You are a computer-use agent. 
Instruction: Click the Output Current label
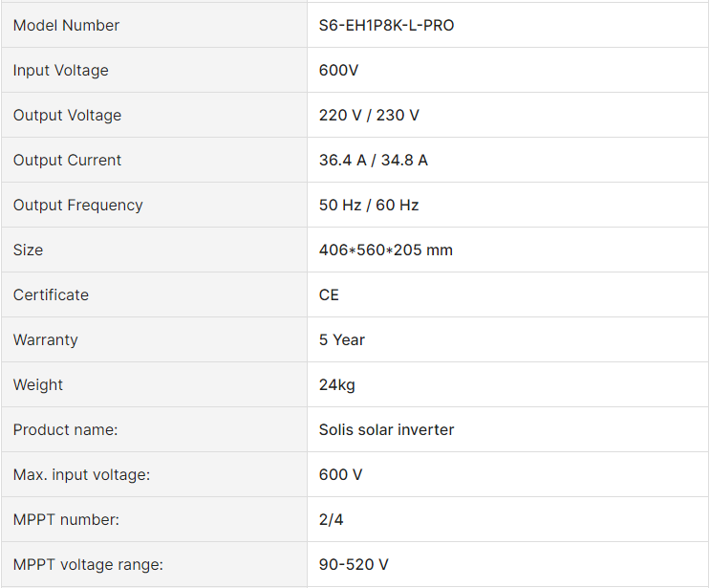(x=67, y=160)
